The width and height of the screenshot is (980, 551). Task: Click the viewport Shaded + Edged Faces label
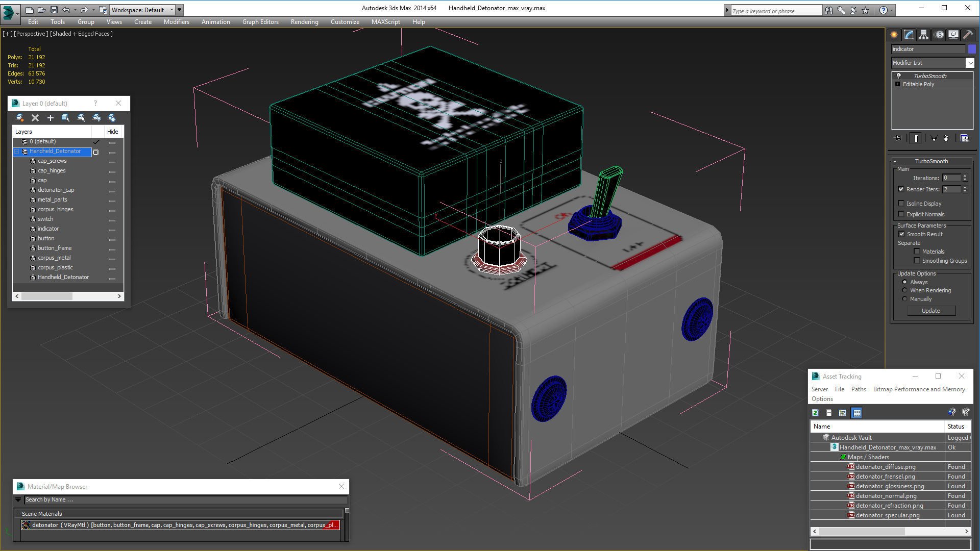click(x=81, y=34)
